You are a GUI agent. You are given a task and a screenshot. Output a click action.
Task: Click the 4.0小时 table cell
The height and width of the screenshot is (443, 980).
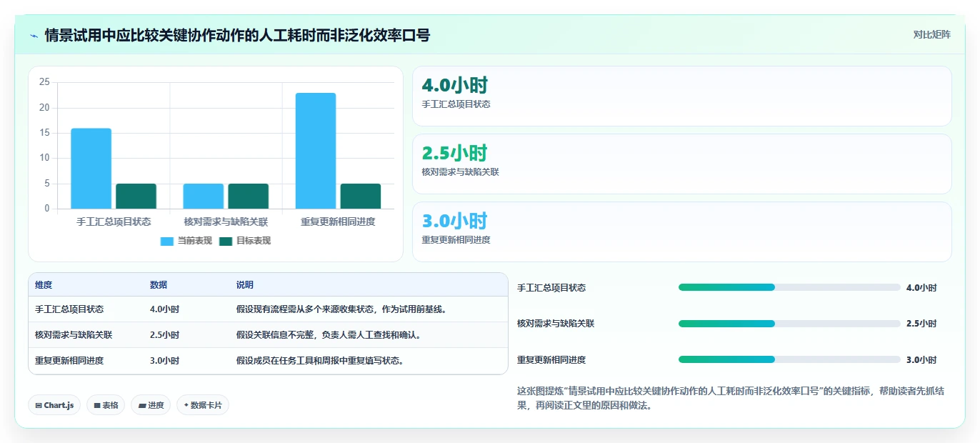(164, 309)
